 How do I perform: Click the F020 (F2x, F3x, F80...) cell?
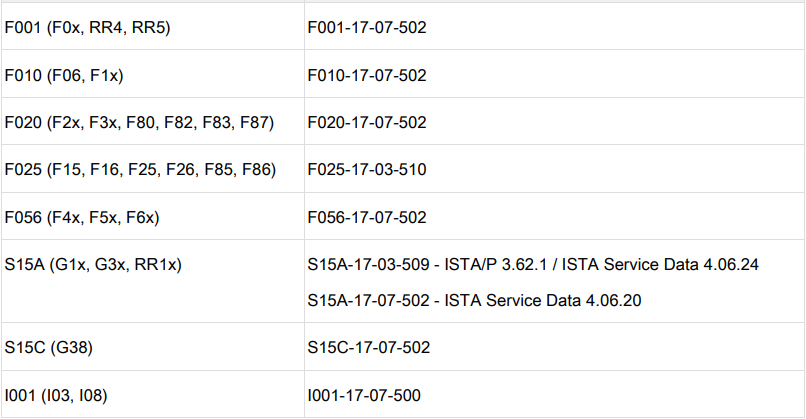(139, 122)
